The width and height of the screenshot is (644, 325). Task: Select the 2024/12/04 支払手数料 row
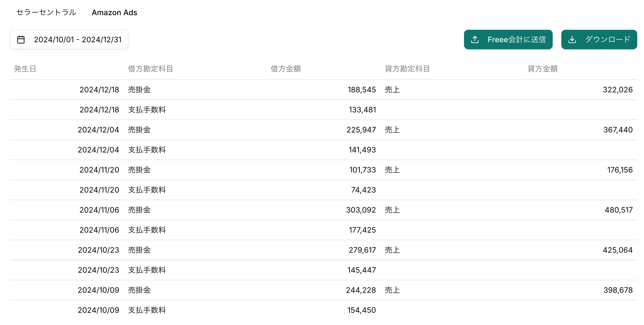(x=147, y=150)
